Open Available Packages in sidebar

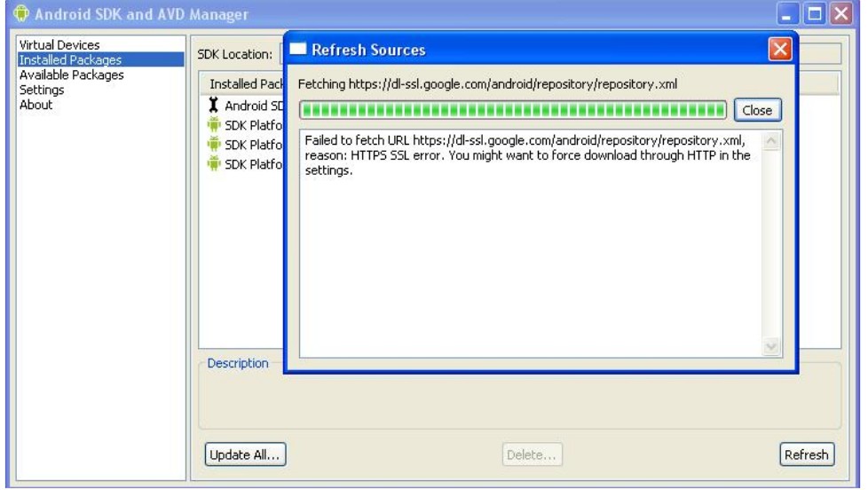click(x=71, y=75)
